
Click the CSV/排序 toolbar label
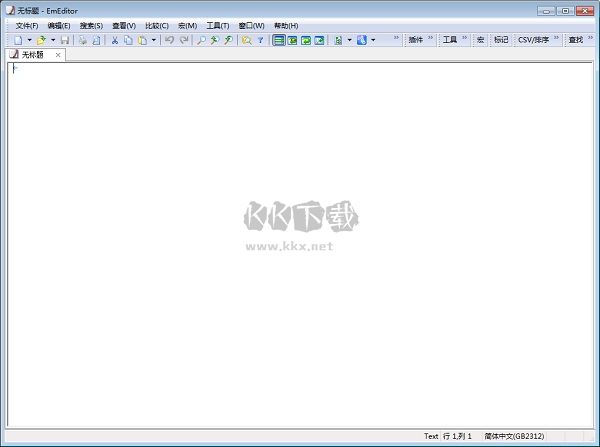coord(533,40)
